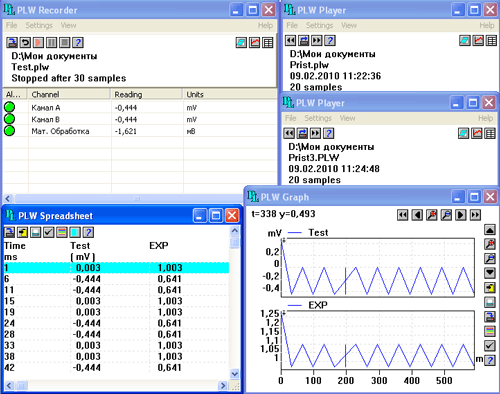Screen dimensions: 500x394
Task: Select the Мат. Обработка channel row
Action: pyautogui.click(x=140, y=131)
